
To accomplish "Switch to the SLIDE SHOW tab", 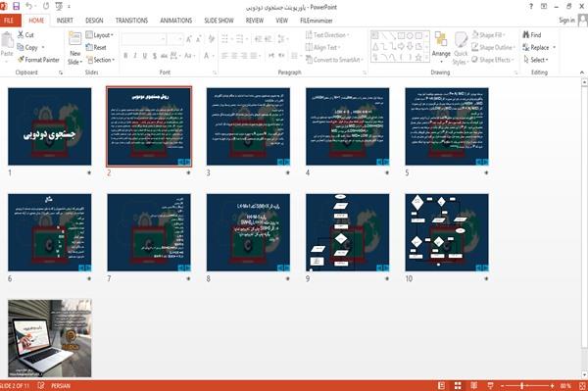I will click(219, 21).
